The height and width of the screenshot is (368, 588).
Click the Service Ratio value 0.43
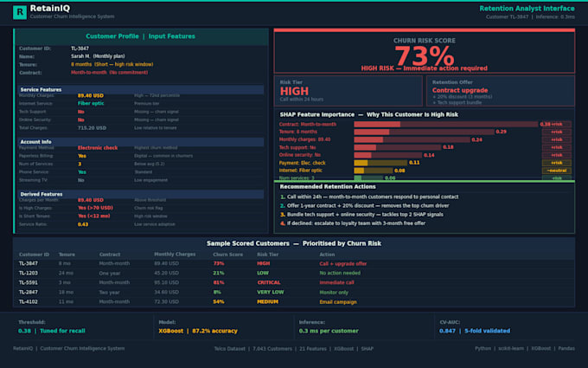[x=83, y=224]
